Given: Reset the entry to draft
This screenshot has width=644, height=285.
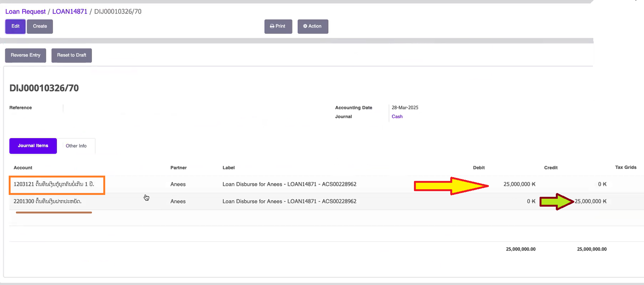Looking at the screenshot, I should (72, 55).
